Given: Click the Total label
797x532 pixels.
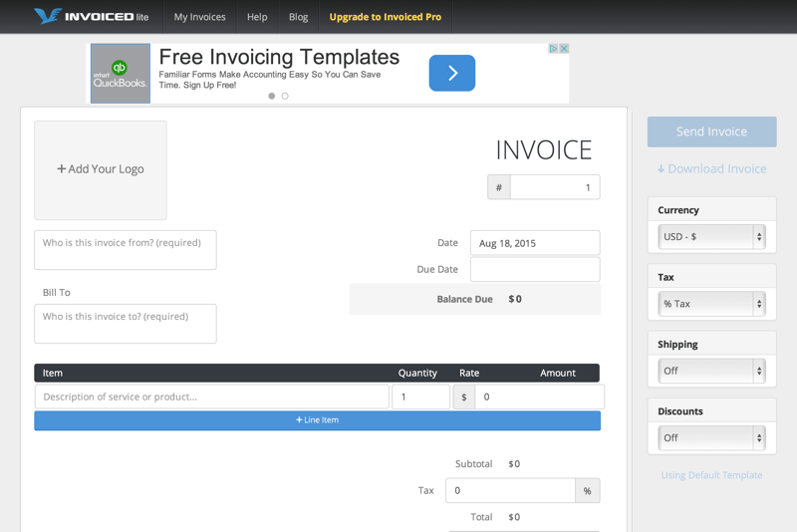Looking at the screenshot, I should click(x=481, y=517).
